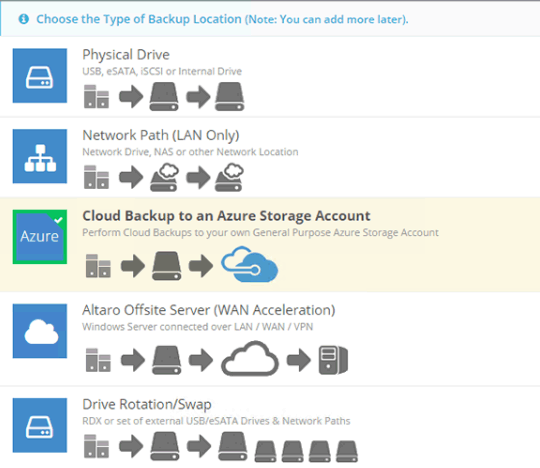540x468 pixels.
Task: Click Altaro Offsite Server (WAN Acceleration) heading
Action: coord(209,310)
